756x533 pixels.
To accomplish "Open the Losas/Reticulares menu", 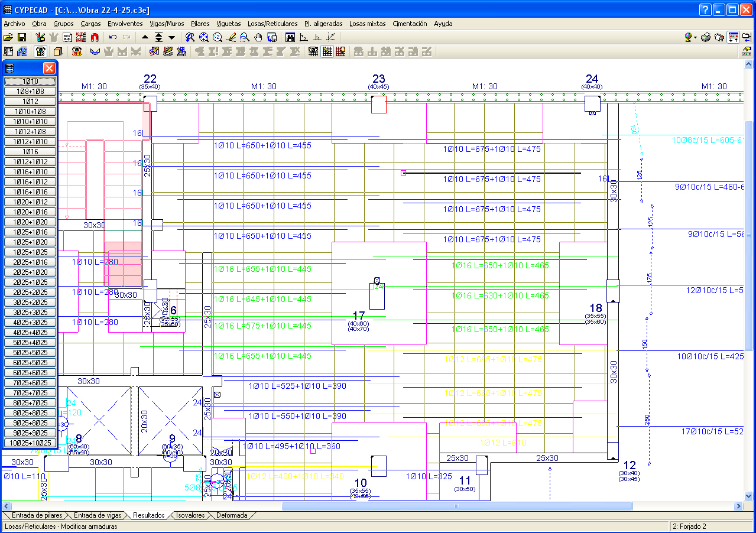I will (272, 24).
